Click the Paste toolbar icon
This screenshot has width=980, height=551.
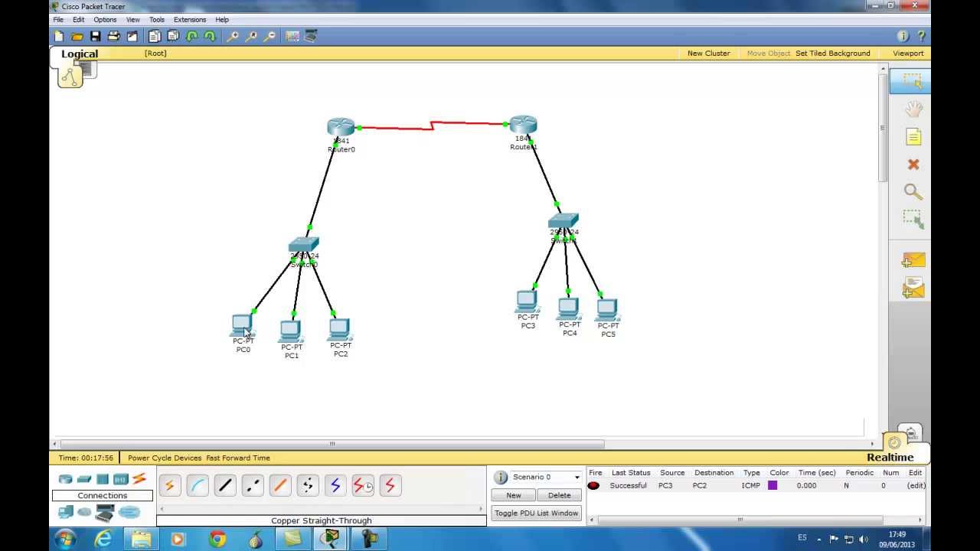tap(173, 36)
